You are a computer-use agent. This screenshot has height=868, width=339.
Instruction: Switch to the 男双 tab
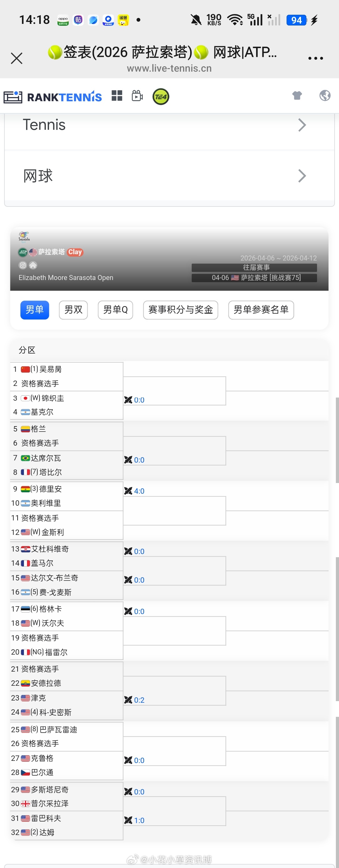point(73,310)
